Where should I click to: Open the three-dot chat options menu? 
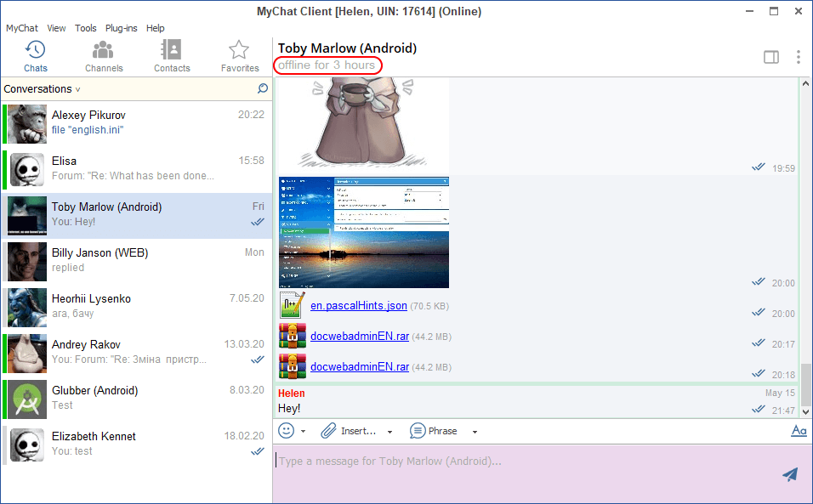tap(798, 57)
